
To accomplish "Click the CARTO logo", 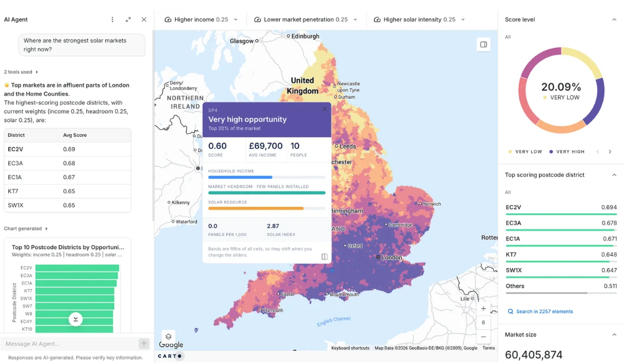I will click(x=170, y=356).
